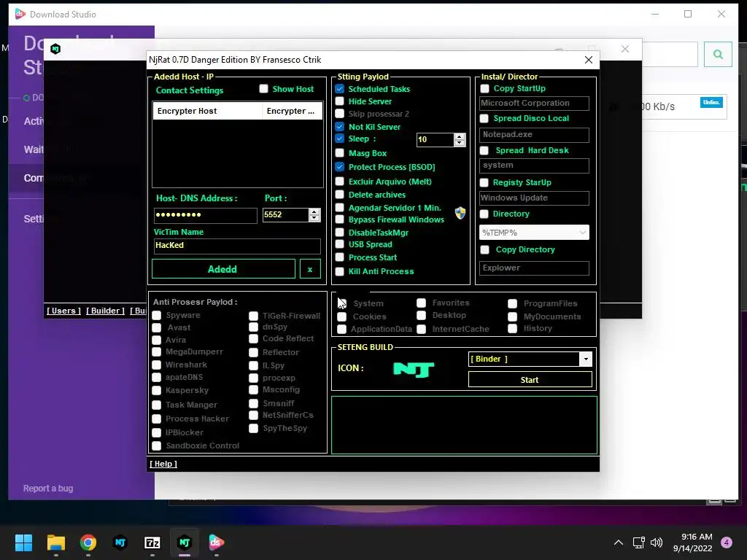
Task: Open the Windows Start menu
Action: tap(23, 542)
